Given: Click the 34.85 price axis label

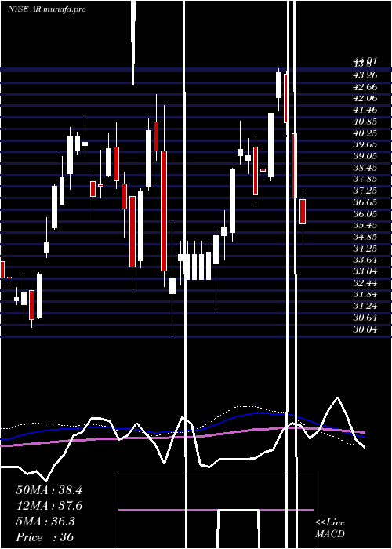Looking at the screenshot, I should pyautogui.click(x=365, y=237).
